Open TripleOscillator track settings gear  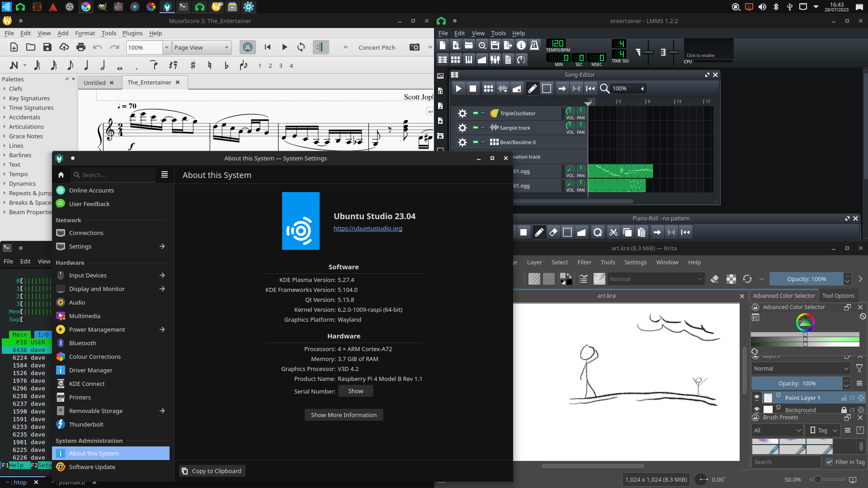pos(462,113)
